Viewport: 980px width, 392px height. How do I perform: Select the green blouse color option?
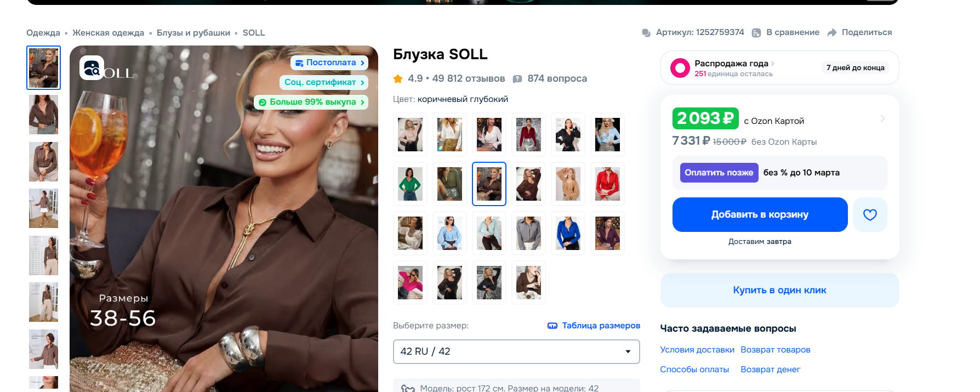coord(410,184)
